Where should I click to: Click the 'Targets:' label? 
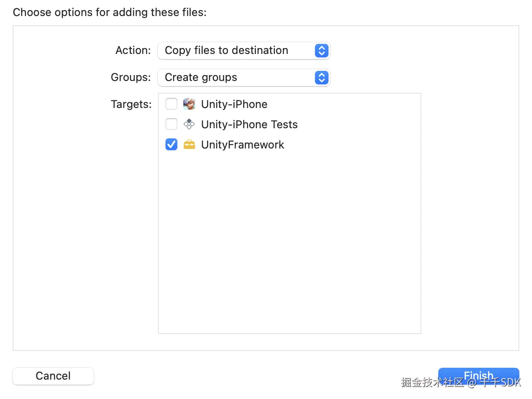click(x=131, y=104)
